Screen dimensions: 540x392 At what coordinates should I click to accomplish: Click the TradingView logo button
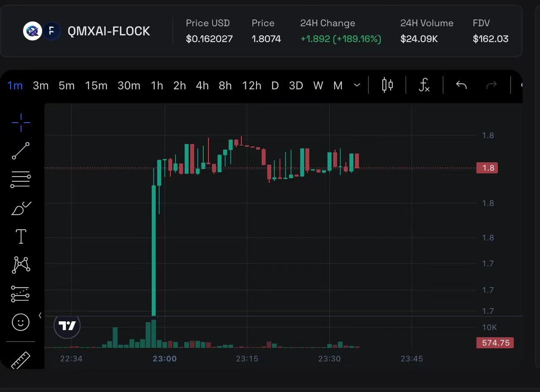67,326
